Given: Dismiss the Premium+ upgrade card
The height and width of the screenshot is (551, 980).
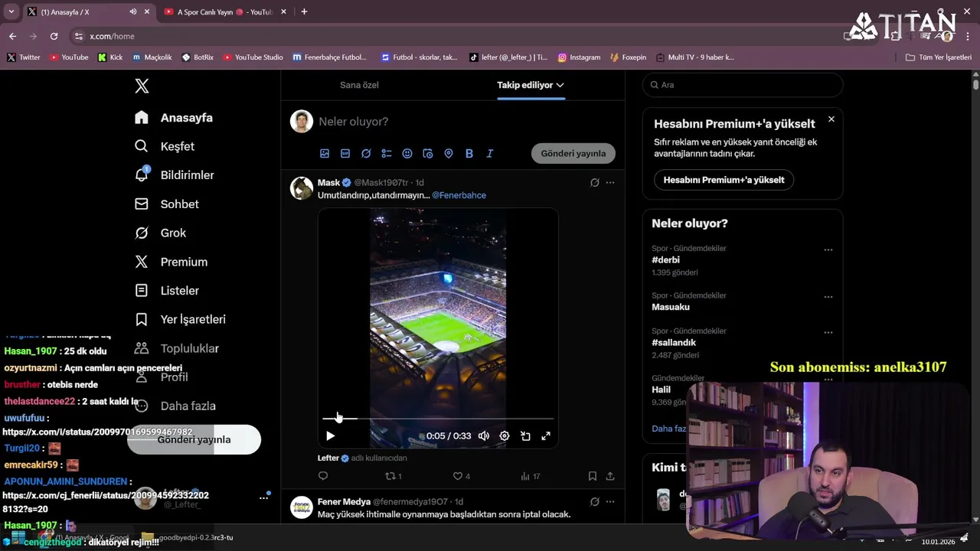Looking at the screenshot, I should click(831, 119).
